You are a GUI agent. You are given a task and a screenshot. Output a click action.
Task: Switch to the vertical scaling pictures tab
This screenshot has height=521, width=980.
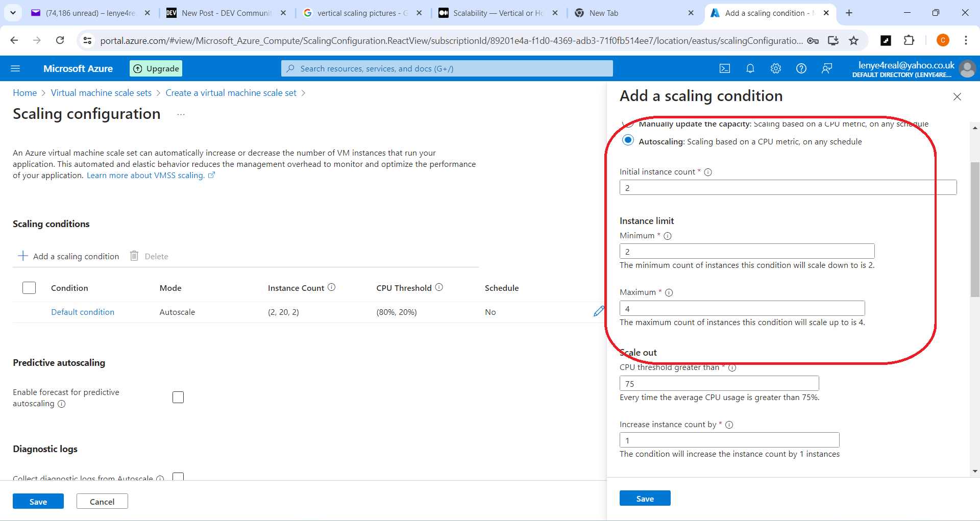[x=362, y=13]
